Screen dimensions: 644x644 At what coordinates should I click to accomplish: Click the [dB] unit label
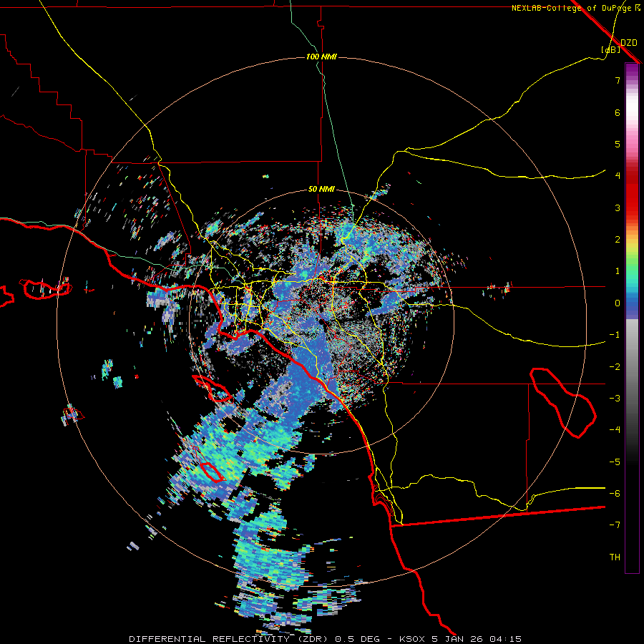610,49
